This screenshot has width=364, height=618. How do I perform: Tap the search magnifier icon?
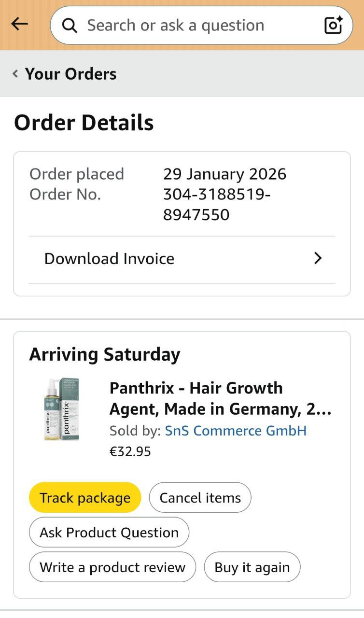click(x=70, y=26)
